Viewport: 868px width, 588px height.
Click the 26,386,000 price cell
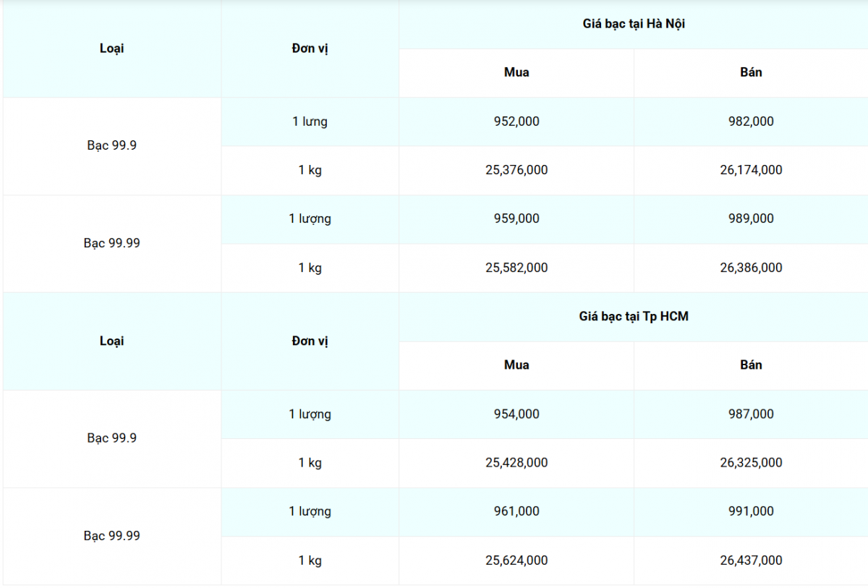[x=751, y=268]
